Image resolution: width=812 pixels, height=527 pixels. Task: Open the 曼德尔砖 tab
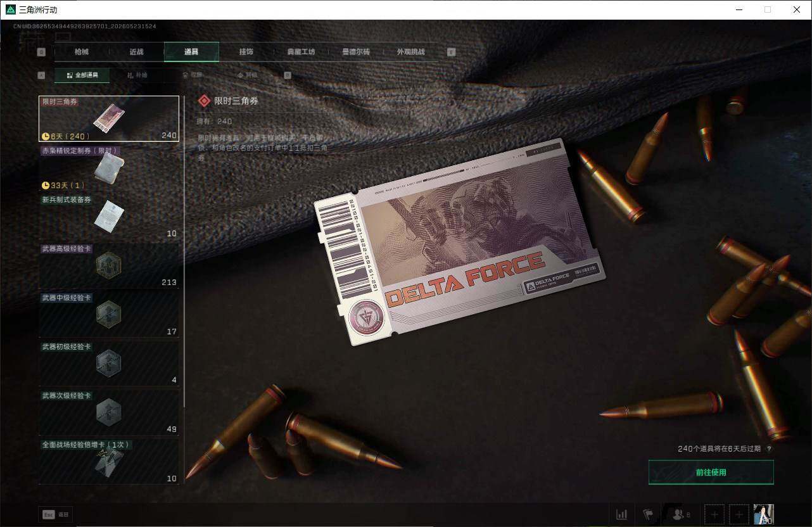[356, 52]
